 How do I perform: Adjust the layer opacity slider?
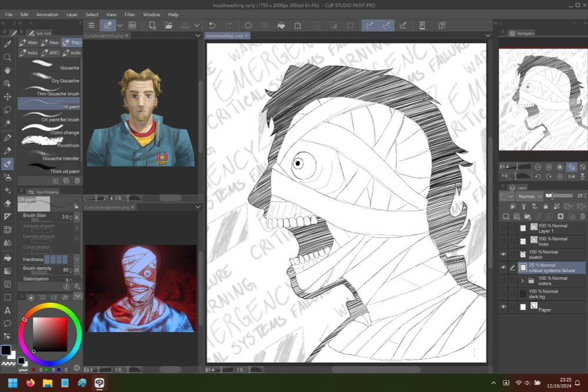click(560, 196)
